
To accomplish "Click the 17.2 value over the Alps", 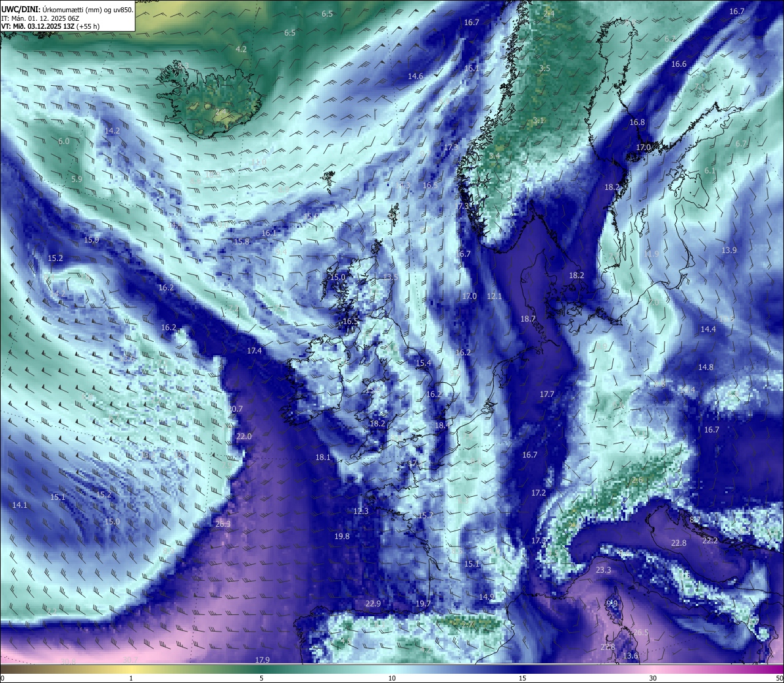I will pos(538,492).
